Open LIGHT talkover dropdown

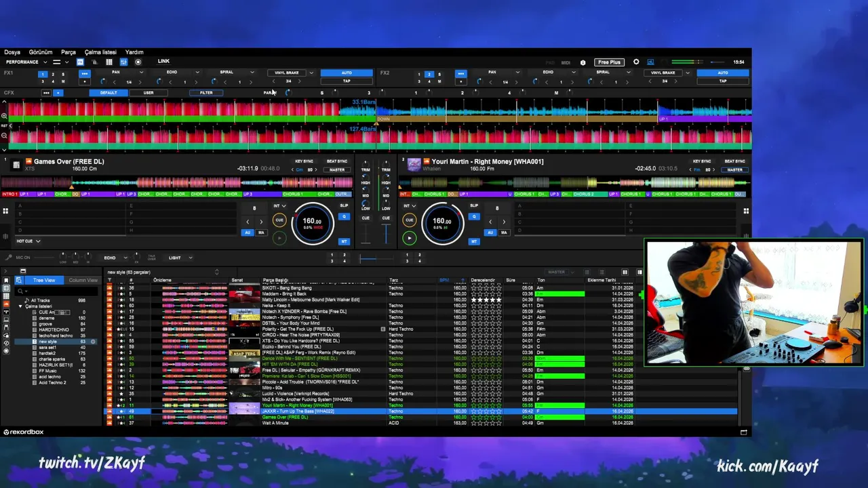point(180,258)
